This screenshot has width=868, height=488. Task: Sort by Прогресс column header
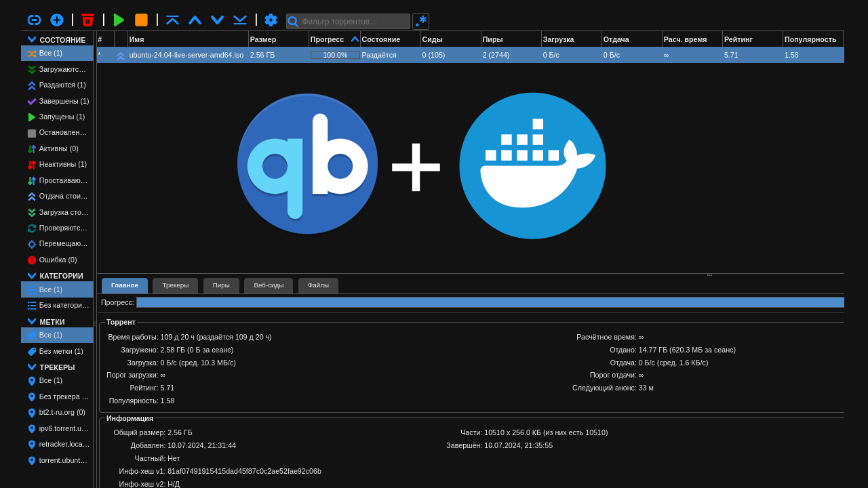tap(334, 39)
